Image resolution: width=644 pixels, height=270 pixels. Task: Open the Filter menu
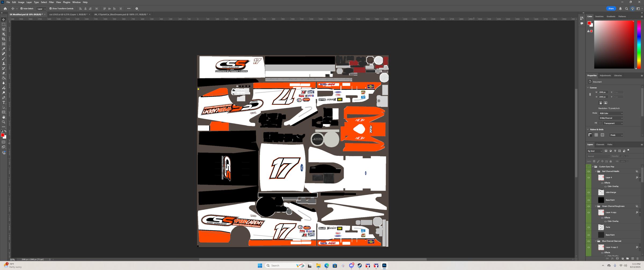[x=51, y=2]
